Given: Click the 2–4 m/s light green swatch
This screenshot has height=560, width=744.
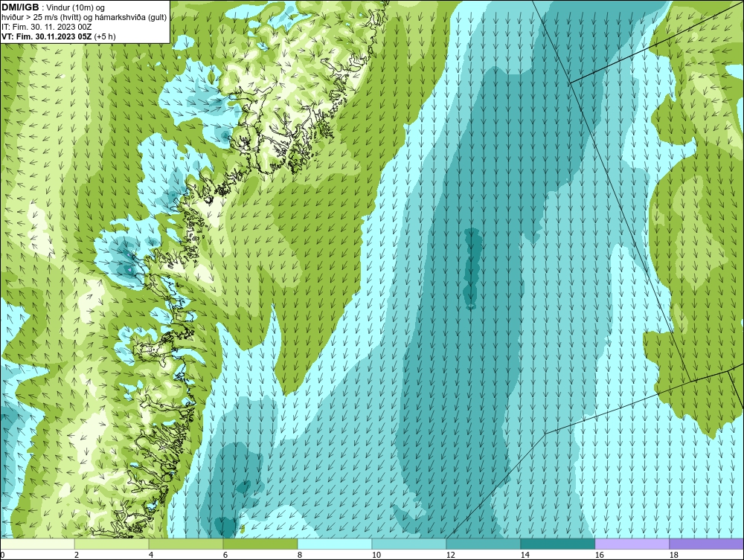Looking at the screenshot, I should [112, 544].
